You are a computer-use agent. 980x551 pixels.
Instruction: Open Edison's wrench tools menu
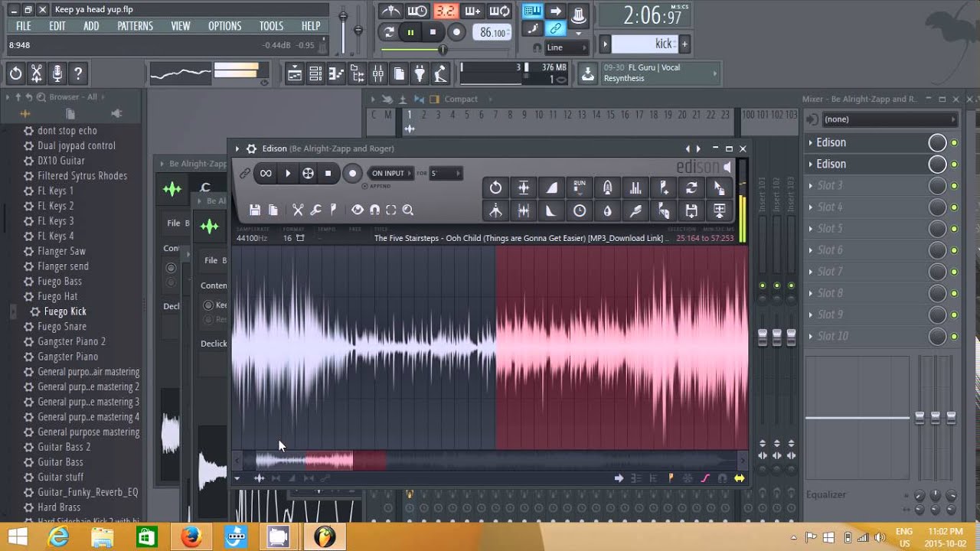coord(315,210)
